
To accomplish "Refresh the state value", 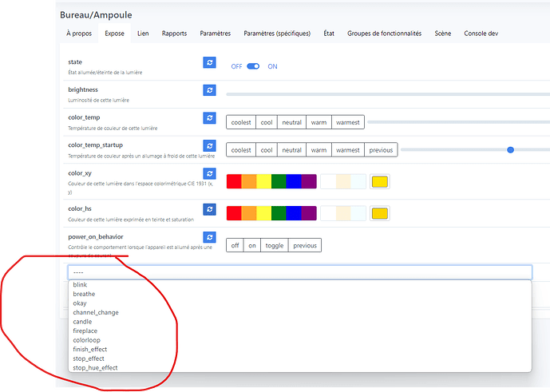I will point(209,62).
